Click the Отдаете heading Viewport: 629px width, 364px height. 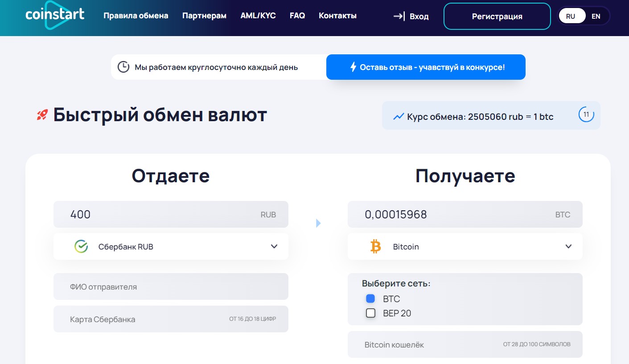coord(171,176)
